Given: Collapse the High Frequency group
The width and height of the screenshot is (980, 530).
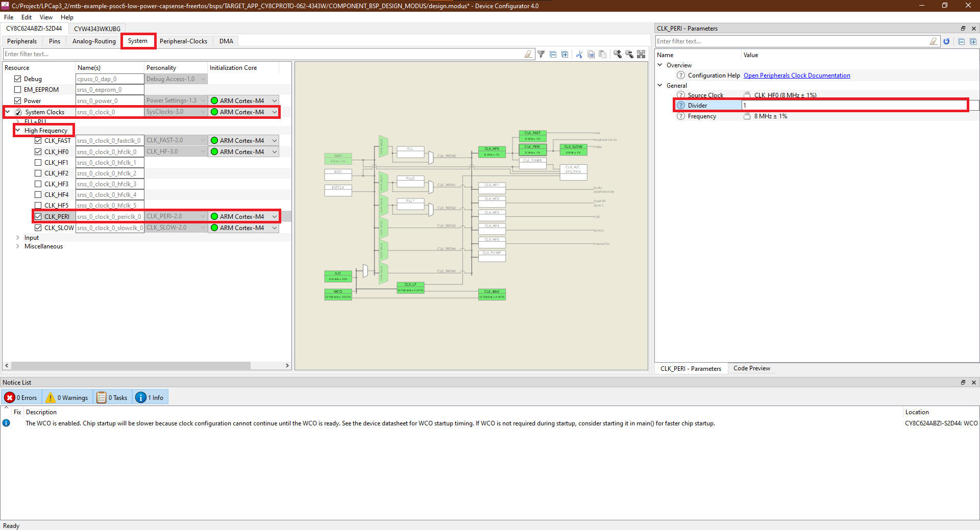Looking at the screenshot, I should tap(18, 131).
